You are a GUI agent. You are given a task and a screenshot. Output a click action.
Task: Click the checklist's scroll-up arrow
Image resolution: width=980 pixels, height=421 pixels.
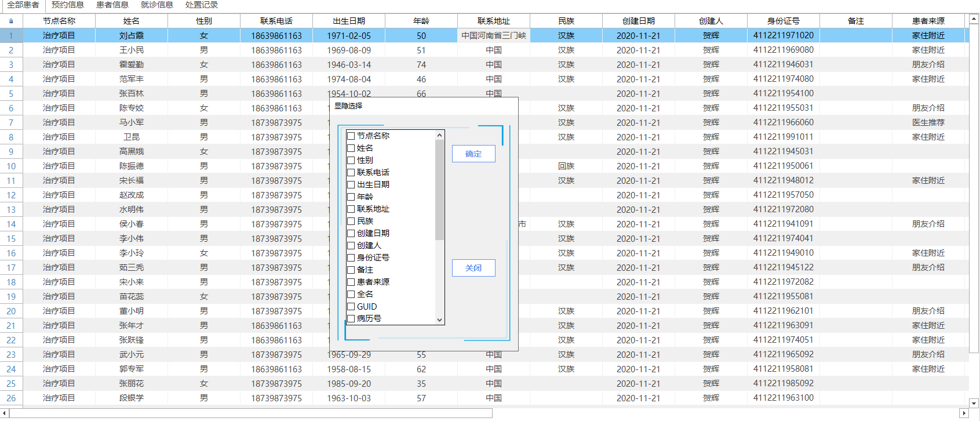439,135
